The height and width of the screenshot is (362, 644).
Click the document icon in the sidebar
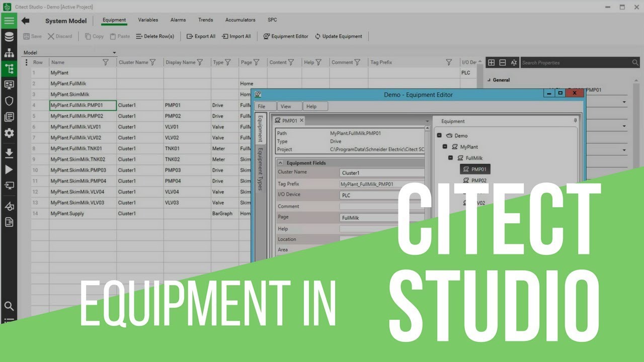click(x=9, y=222)
